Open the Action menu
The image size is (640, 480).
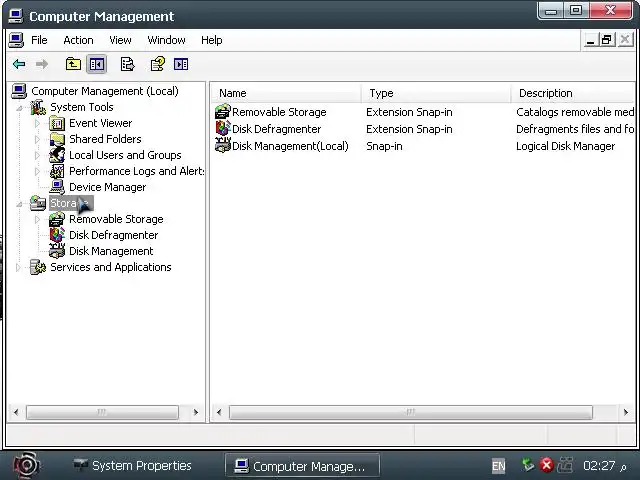coord(78,40)
